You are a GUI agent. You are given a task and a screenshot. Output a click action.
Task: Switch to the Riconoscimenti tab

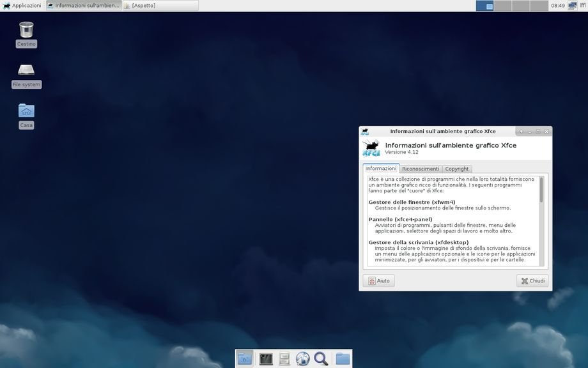pos(421,169)
